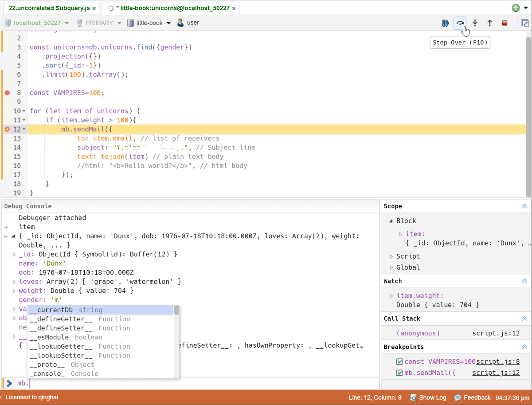
Task: Click the Show Log icon in status bar
Action: click(413, 397)
